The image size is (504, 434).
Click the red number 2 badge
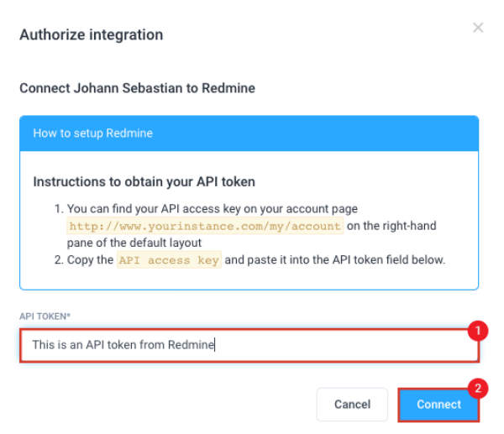point(477,389)
